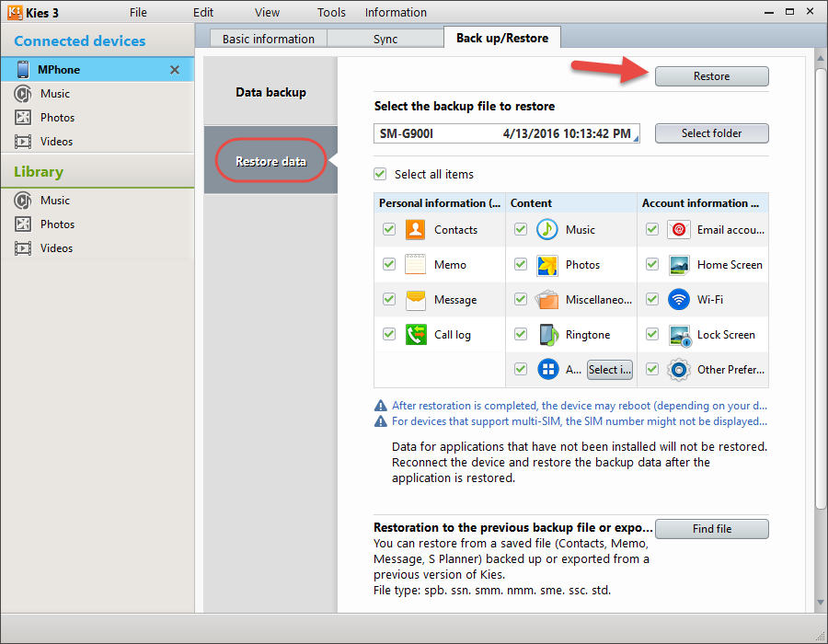The height and width of the screenshot is (644, 828).
Task: Toggle the Memo checkbox
Action: tap(389, 264)
